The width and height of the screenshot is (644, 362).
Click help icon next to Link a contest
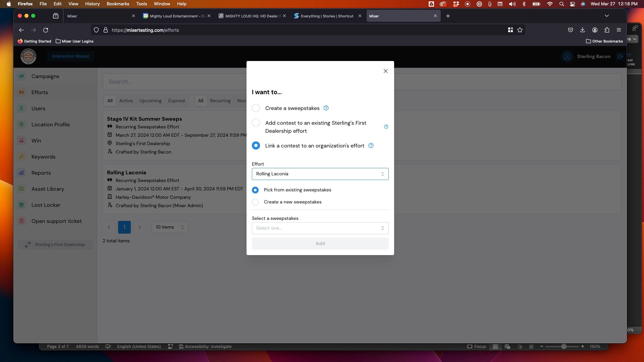pyautogui.click(x=371, y=145)
